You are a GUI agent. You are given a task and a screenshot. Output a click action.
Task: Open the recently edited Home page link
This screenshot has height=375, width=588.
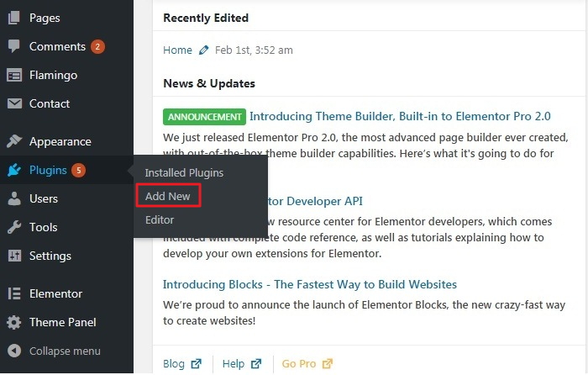[177, 50]
